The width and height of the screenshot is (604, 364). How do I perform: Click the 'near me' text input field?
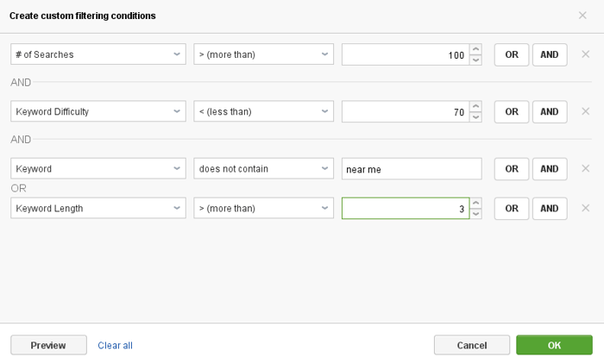[411, 169]
